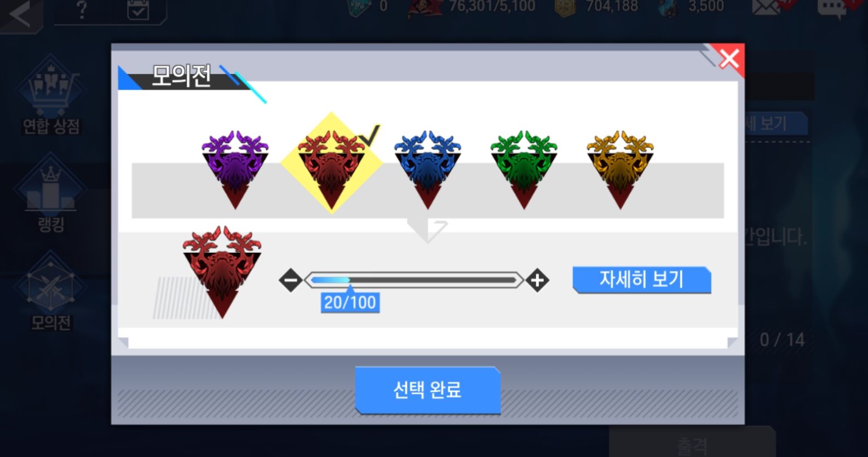Choose the gold beast emblem
Screen dimensions: 868x457
pos(620,170)
